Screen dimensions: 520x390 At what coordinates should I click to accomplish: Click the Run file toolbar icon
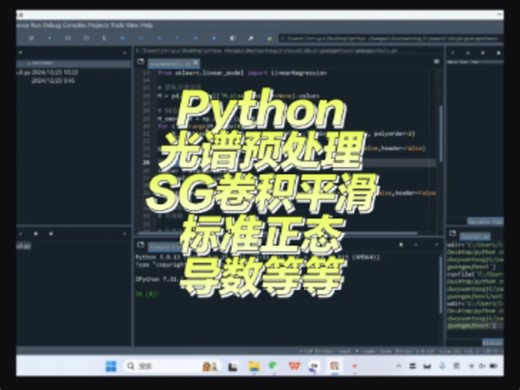click(50, 38)
